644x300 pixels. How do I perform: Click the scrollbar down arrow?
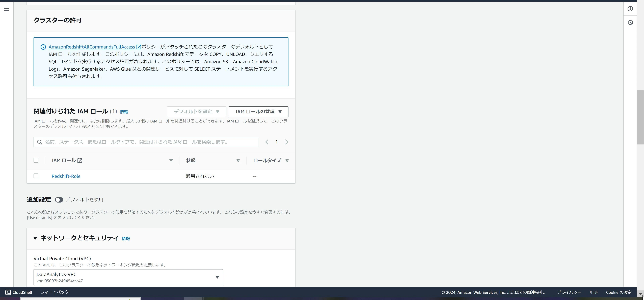[640, 294]
